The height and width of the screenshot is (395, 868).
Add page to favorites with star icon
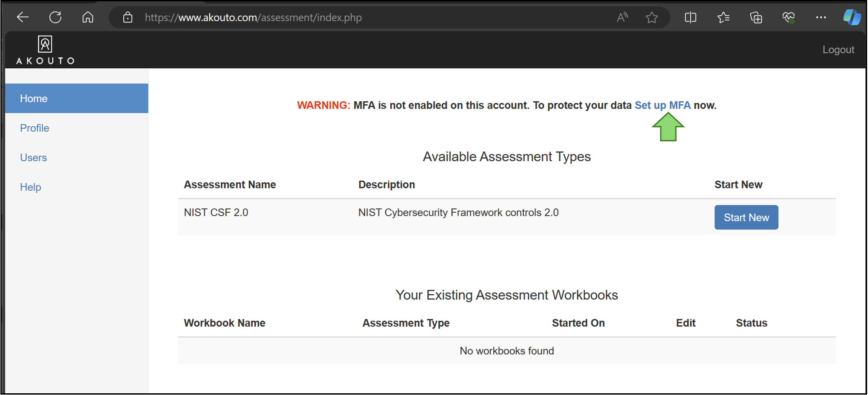652,17
